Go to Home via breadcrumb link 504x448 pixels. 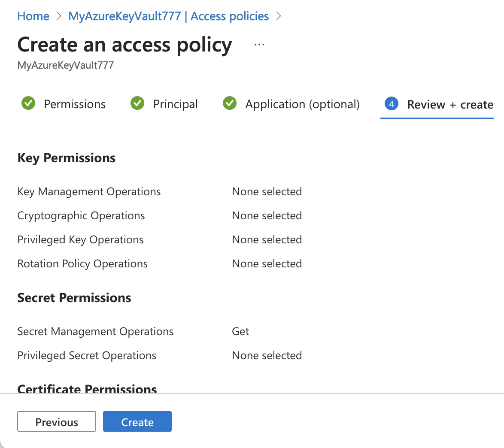pos(33,16)
